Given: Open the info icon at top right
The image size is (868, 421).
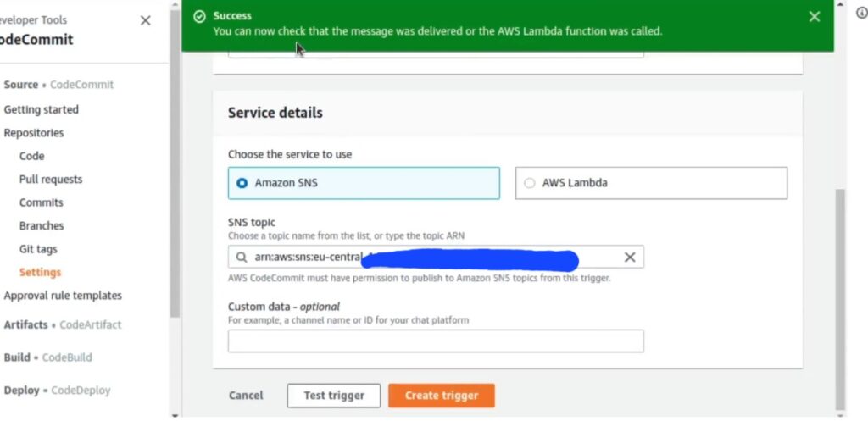Looking at the screenshot, I should coord(862,13).
